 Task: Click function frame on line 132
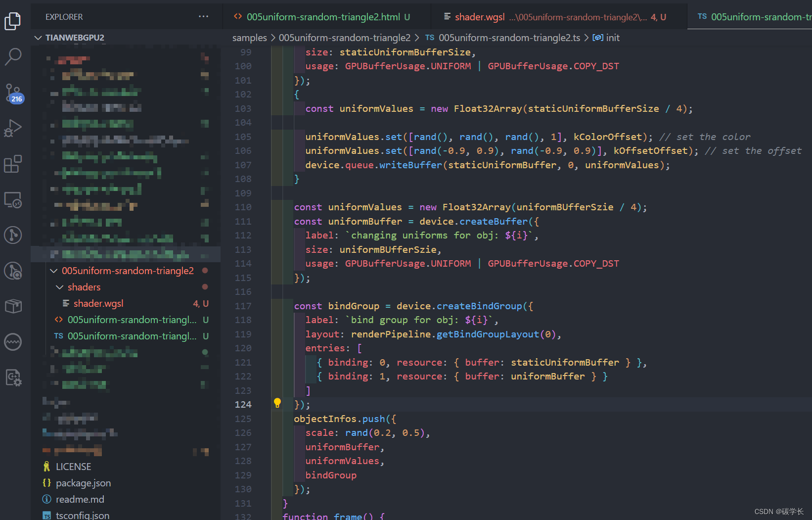328,516
